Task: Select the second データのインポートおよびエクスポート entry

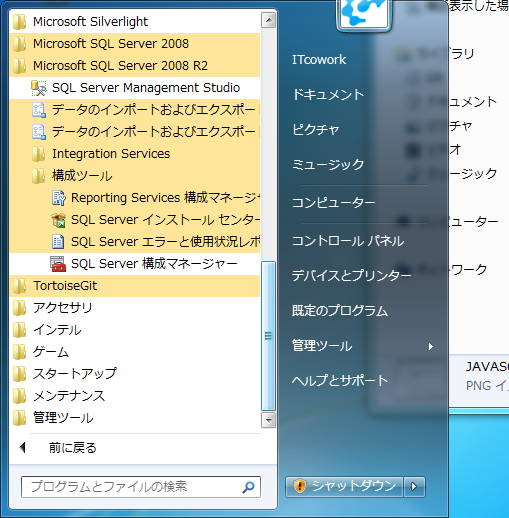Action: (x=135, y=132)
